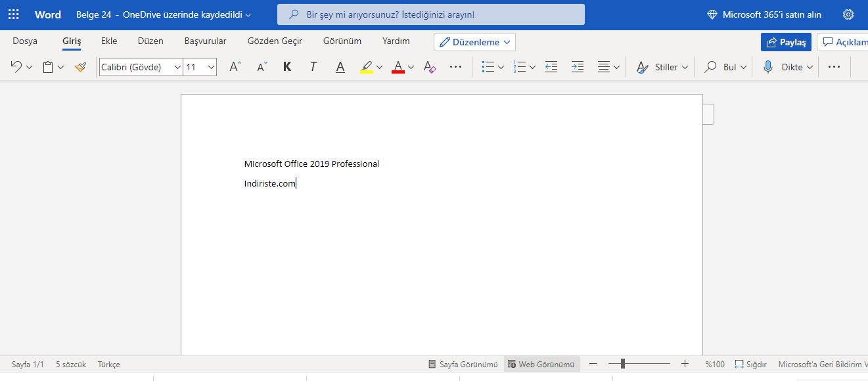This screenshot has width=868, height=381.
Task: Select the Giriş tab
Action: point(72,41)
